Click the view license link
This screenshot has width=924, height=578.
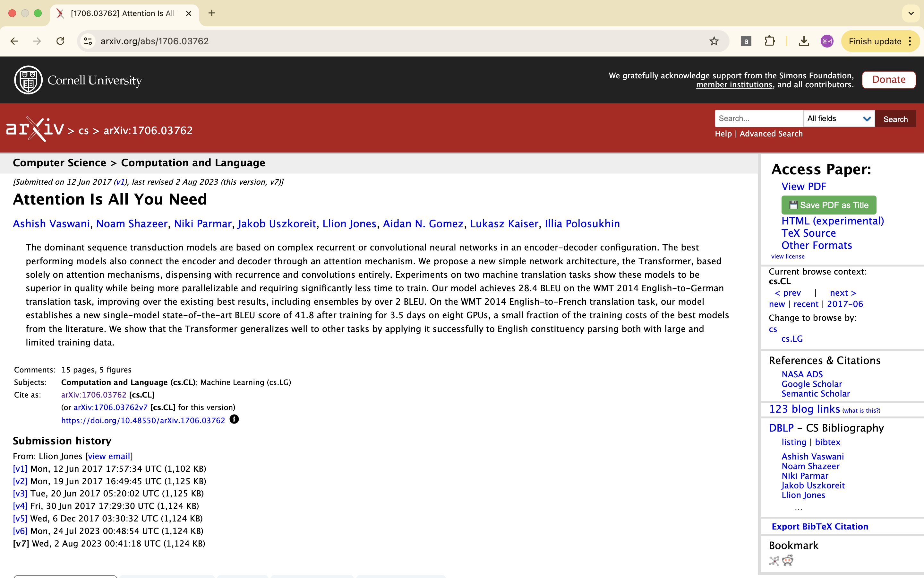pos(788,257)
